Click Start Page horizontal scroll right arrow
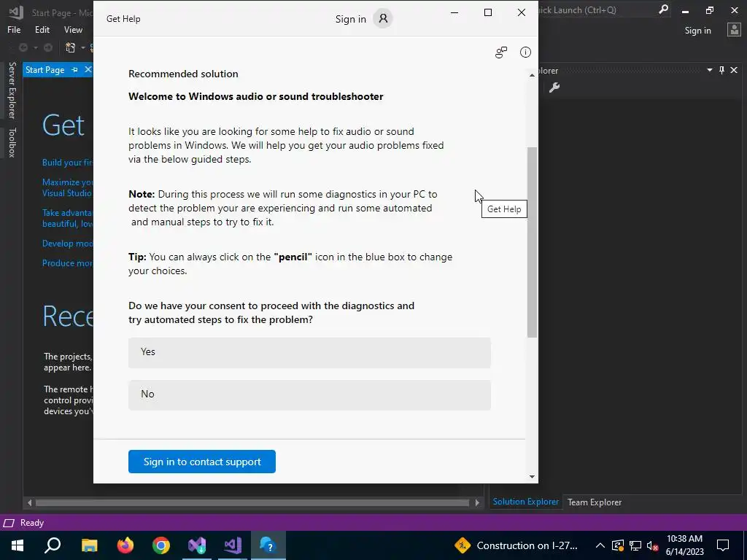The width and height of the screenshot is (747, 560). [x=477, y=502]
